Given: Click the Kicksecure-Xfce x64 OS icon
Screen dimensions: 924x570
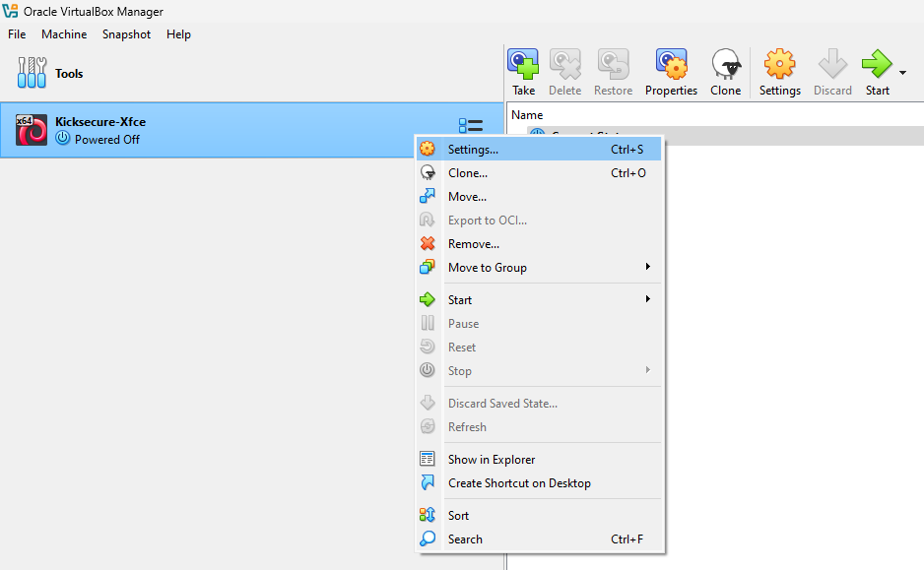Looking at the screenshot, I should click(32, 130).
